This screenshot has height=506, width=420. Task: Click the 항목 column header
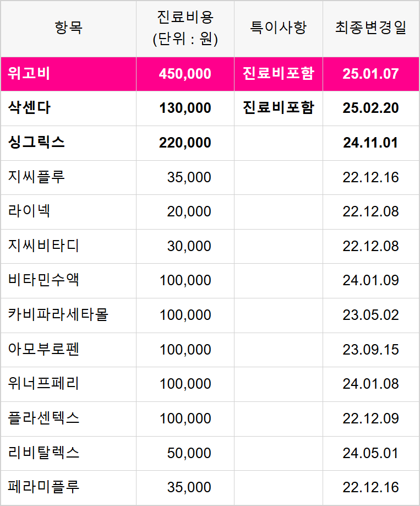pos(68,28)
